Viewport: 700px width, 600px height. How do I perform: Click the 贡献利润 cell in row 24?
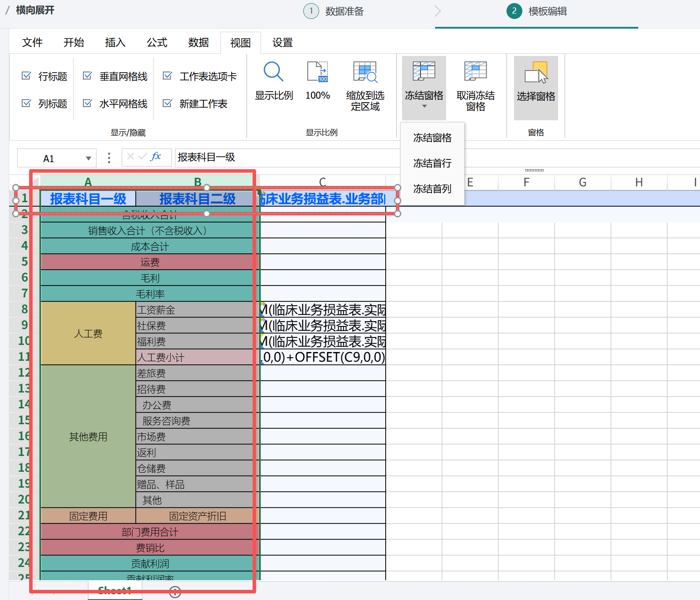[x=149, y=563]
